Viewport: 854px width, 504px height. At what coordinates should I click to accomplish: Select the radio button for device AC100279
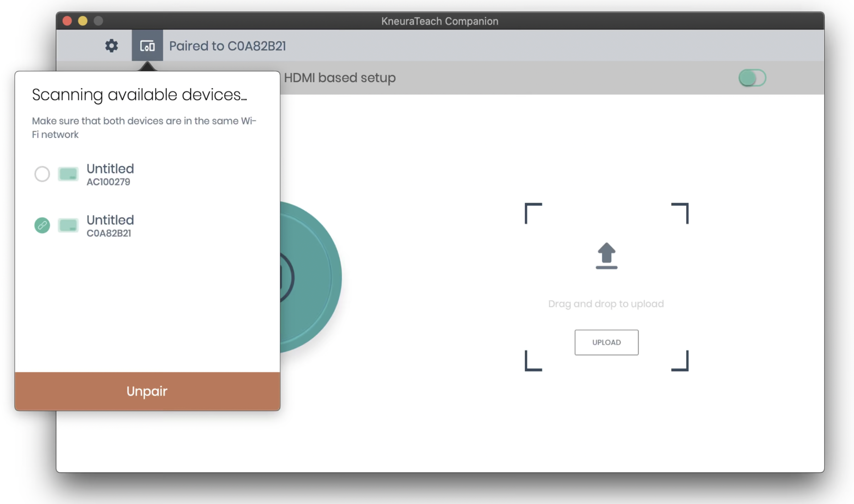tap(42, 174)
